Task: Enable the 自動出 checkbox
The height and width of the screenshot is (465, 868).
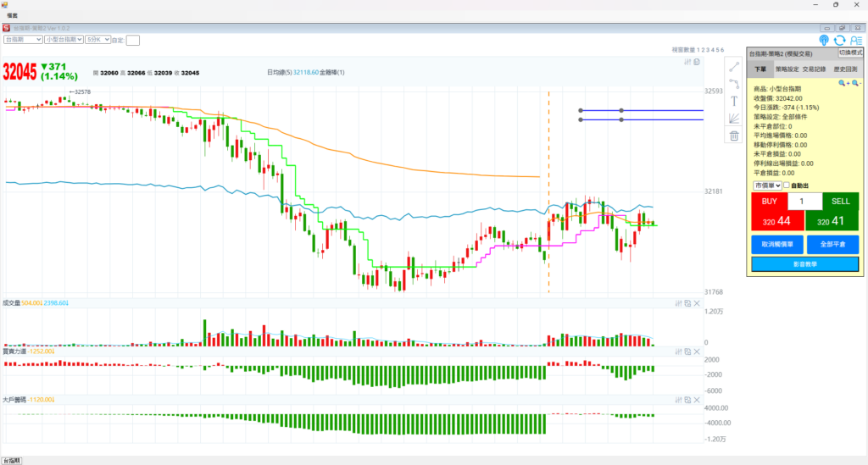Action: [787, 185]
